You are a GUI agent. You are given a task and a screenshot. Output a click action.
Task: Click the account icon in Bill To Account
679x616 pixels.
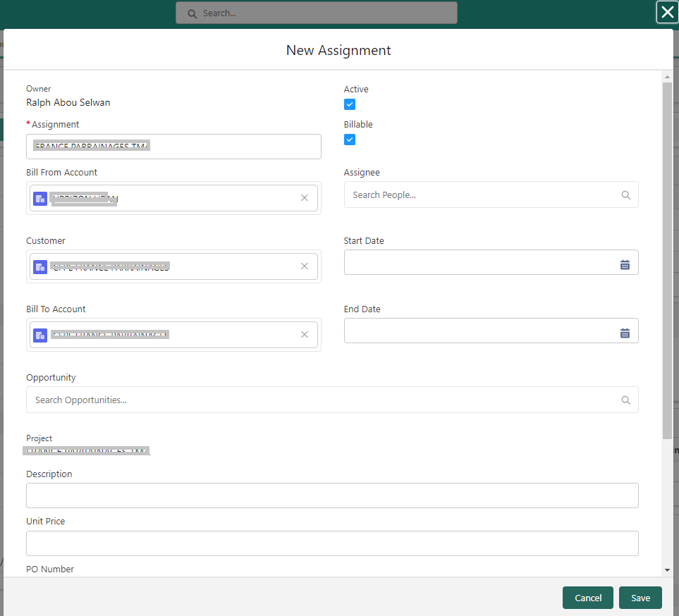click(40, 335)
